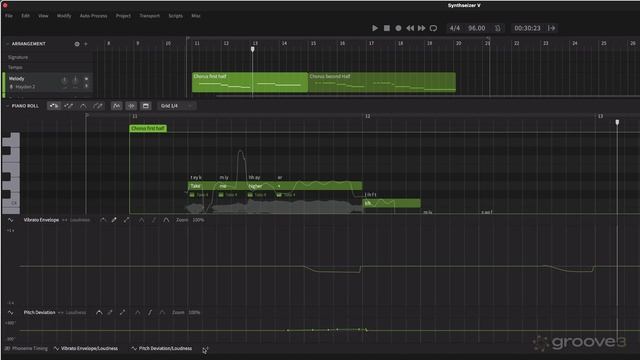Start playback with the Play button

tap(375, 28)
